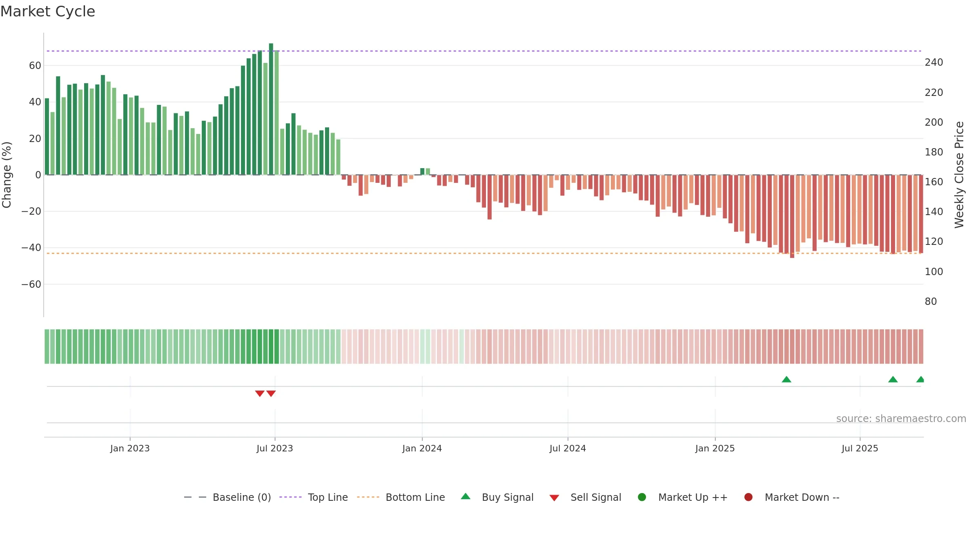Click the small green bar at Jan 2024
The width and height of the screenshot is (980, 551).
pyautogui.click(x=422, y=171)
